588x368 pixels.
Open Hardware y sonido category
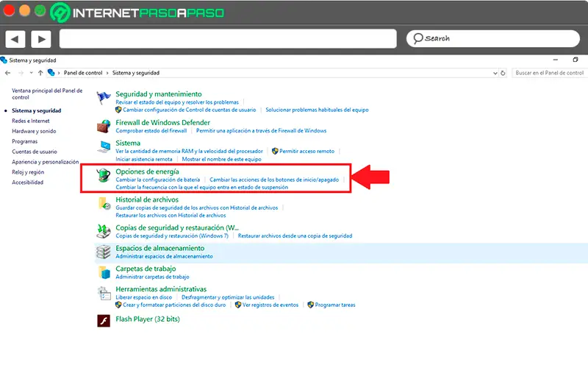34,131
